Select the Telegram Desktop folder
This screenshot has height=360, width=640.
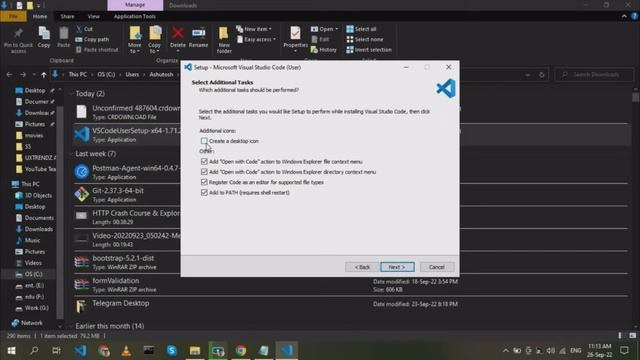(x=120, y=303)
